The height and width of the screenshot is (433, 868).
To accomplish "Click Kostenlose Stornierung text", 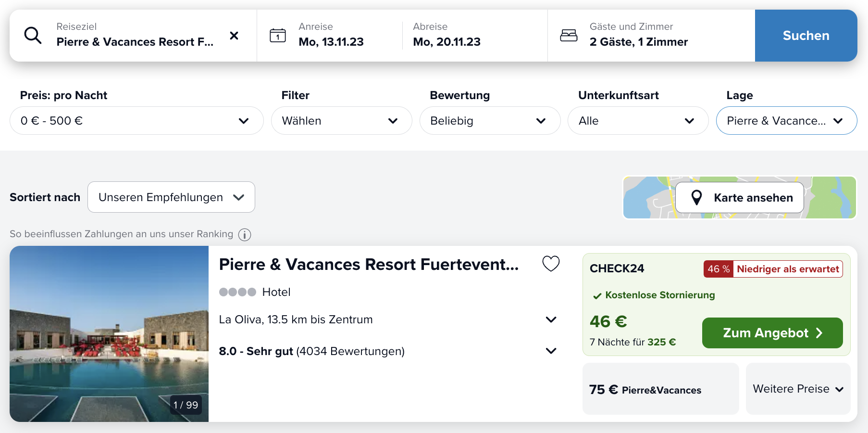I will point(660,295).
